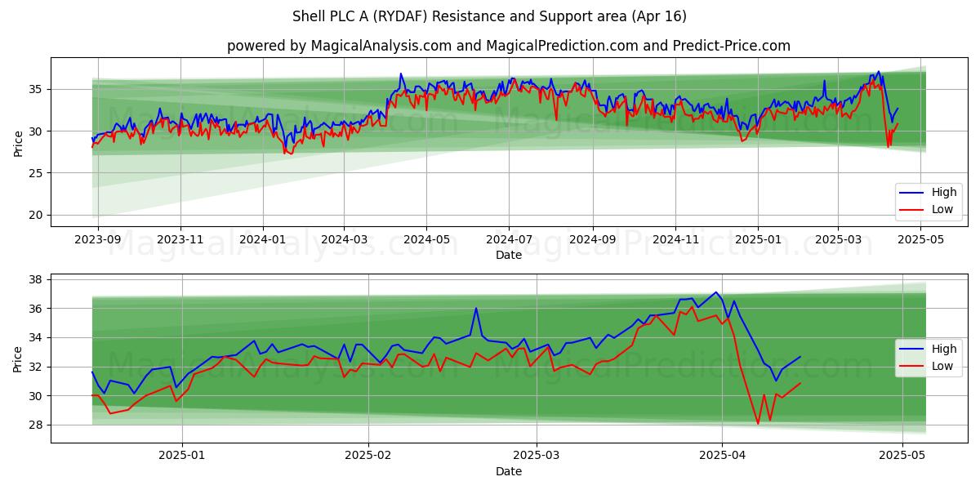This screenshot has width=980, height=490.
Task: Click the '30' y-axis tick in the top chart
Action: pos(38,131)
